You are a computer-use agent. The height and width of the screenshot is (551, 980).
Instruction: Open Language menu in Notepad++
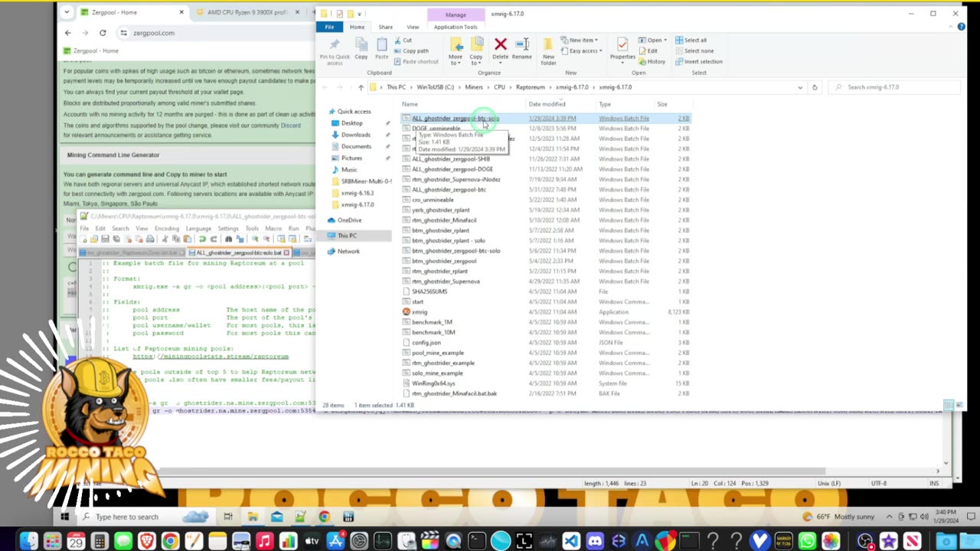coord(198,228)
